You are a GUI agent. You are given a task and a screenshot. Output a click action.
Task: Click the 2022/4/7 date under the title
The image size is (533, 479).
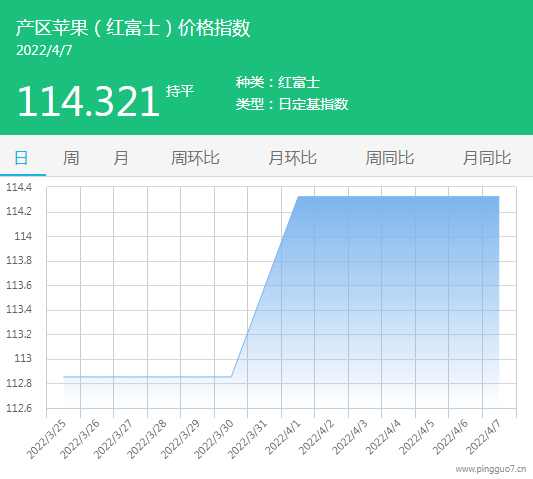44,50
